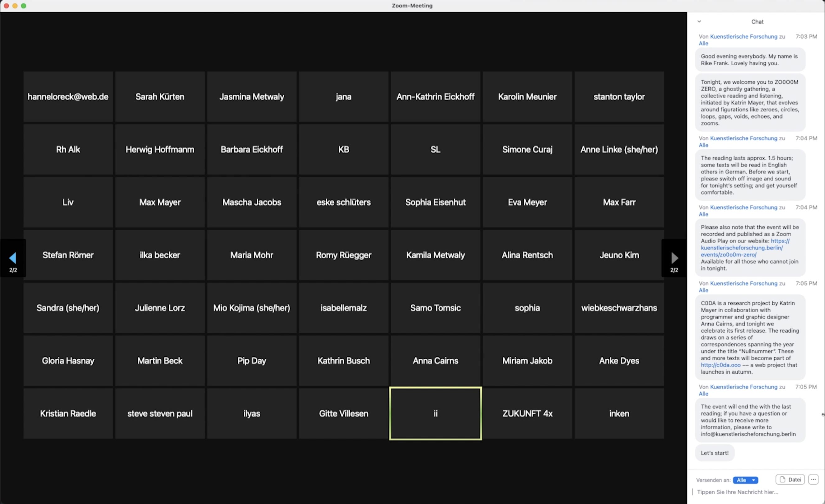Open the chat more options ellipsis
825x504 pixels.
pos(813,479)
